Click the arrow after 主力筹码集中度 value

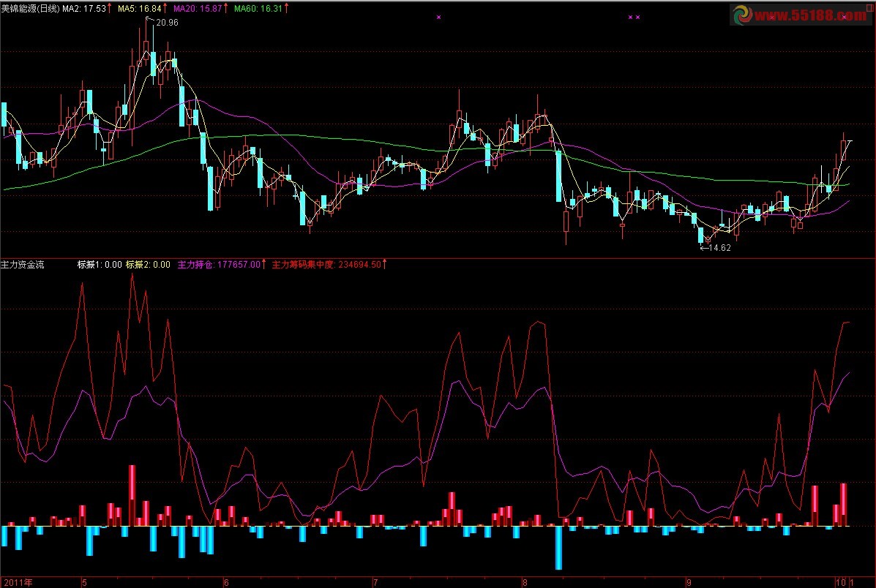tap(385, 265)
